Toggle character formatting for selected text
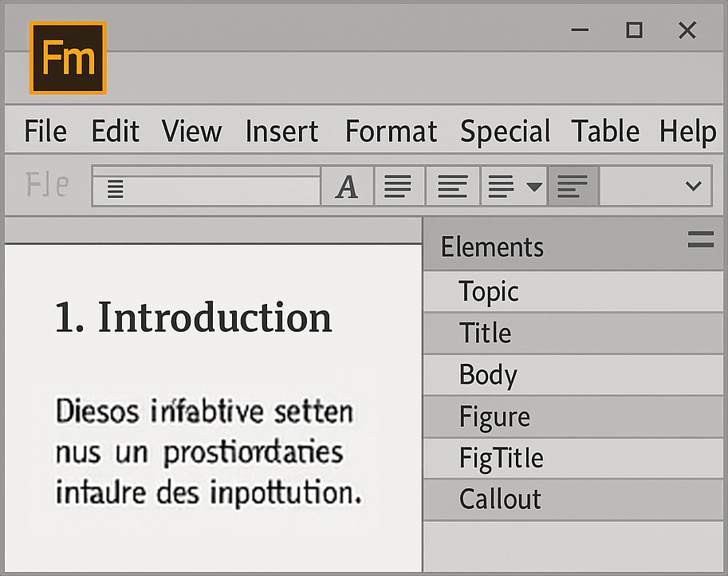 [x=347, y=185]
